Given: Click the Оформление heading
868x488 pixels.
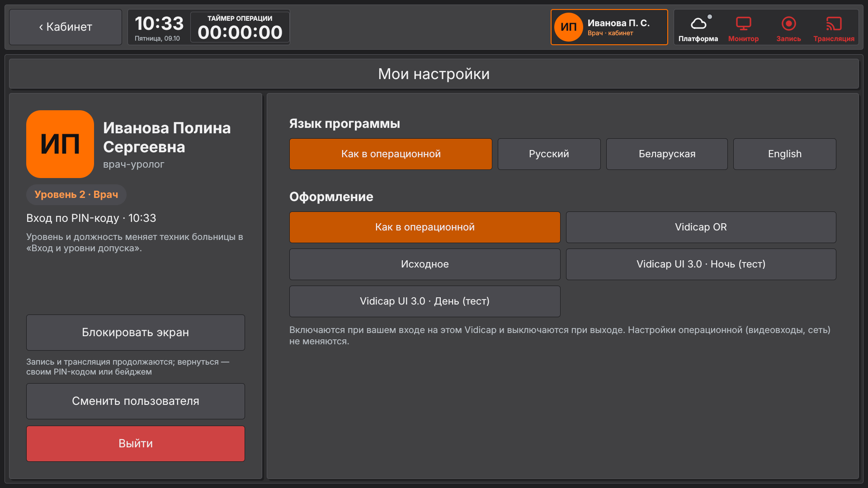Looking at the screenshot, I should (331, 197).
